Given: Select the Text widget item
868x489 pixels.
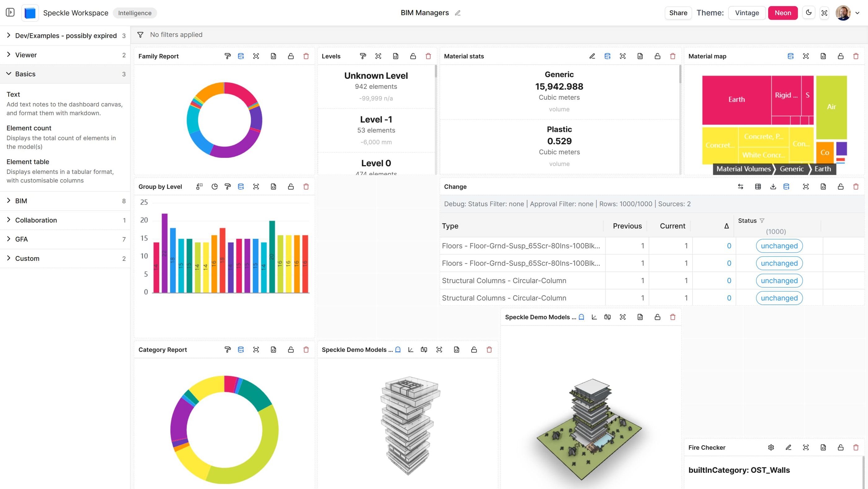Looking at the screenshot, I should pos(65,103).
